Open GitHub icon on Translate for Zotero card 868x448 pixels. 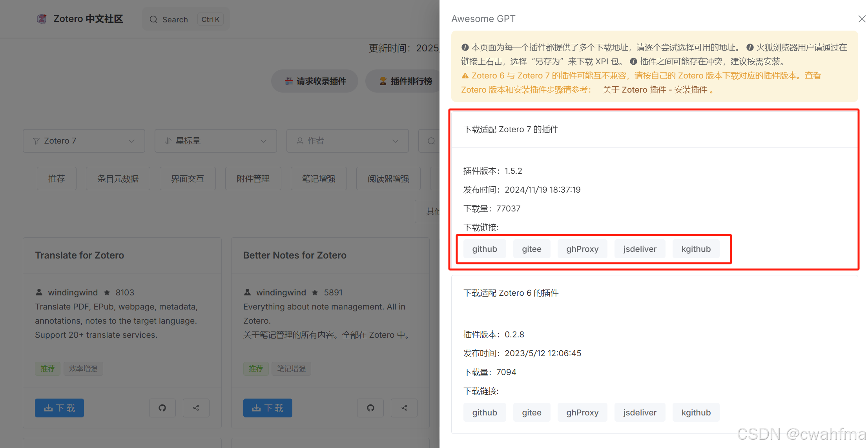tap(162, 408)
